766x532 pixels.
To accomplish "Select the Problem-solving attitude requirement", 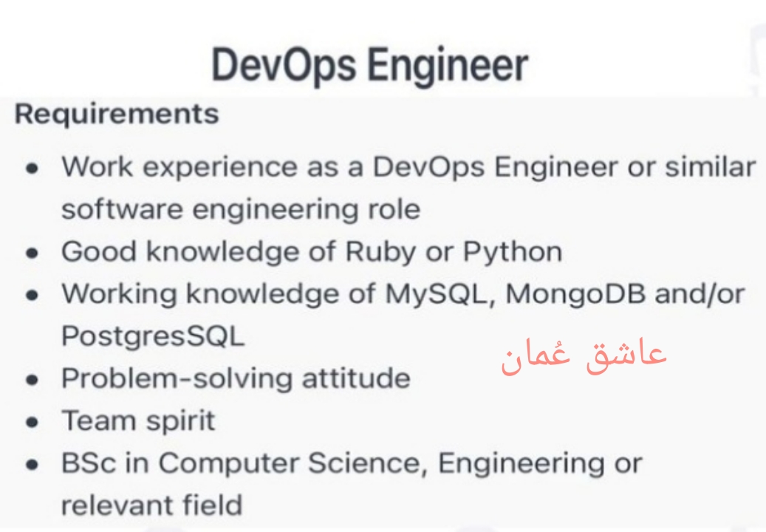I will 236,379.
